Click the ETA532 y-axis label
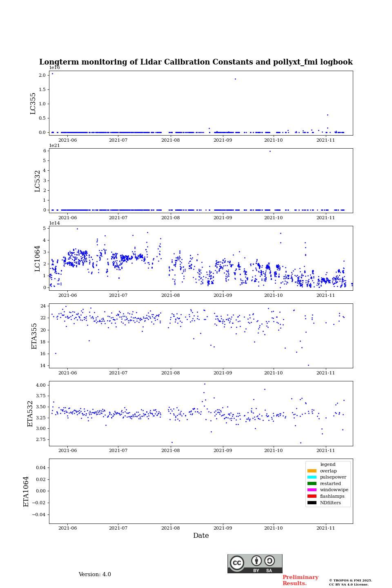This screenshot has width=392, height=588. click(x=30, y=414)
